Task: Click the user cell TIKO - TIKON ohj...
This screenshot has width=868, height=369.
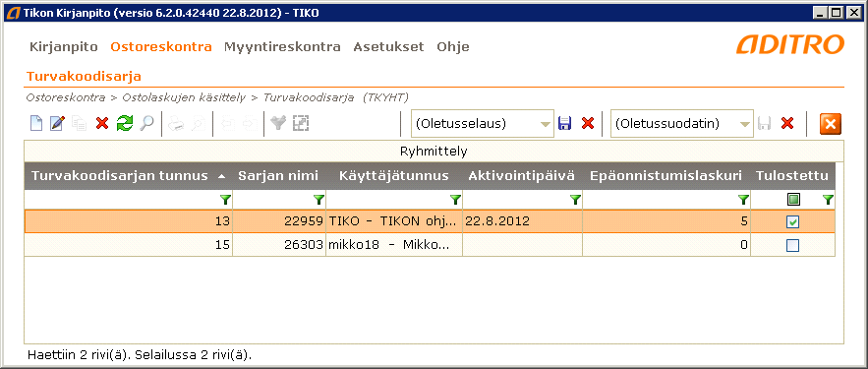Action: [x=394, y=221]
